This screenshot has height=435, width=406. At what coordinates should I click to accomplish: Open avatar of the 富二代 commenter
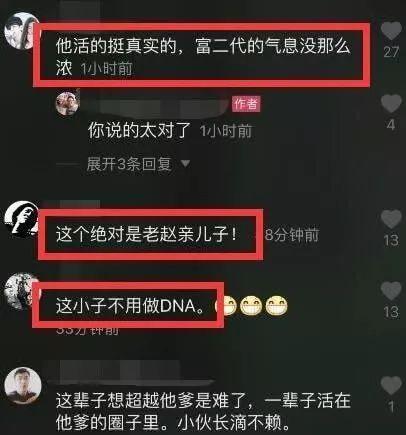click(19, 31)
